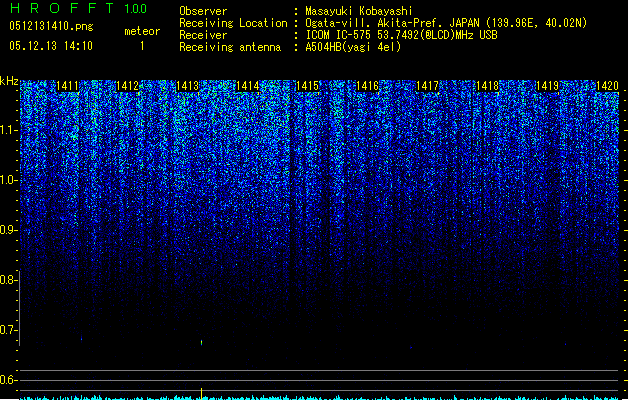The width and height of the screenshot is (629, 400).
Task: Click the 1415 time marker
Action: tap(307, 86)
